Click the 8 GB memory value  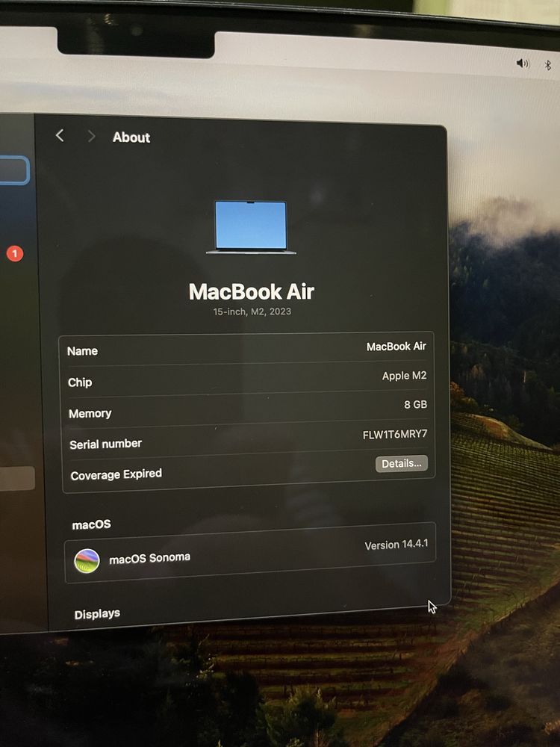(415, 404)
